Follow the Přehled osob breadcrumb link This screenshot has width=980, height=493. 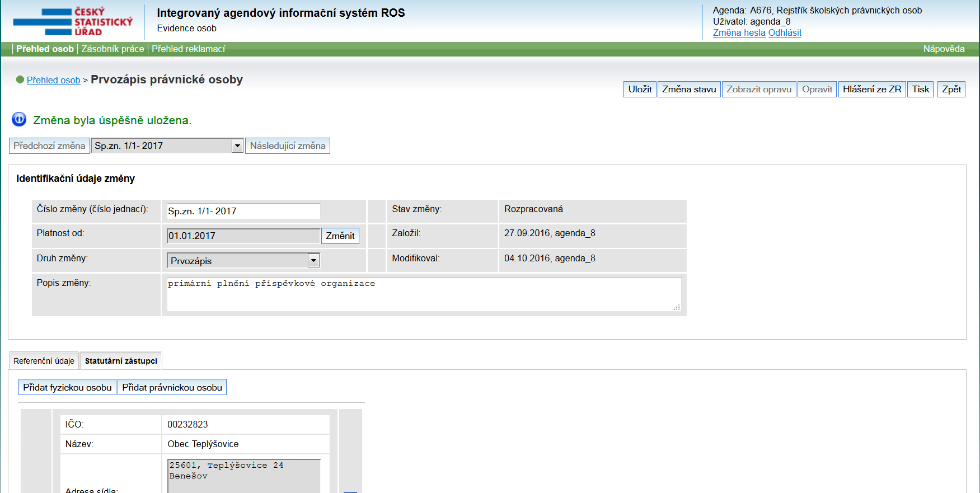(53, 80)
